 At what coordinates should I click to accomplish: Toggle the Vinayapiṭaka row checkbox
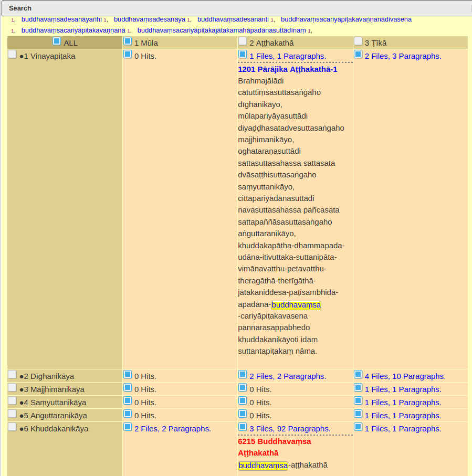12,54
